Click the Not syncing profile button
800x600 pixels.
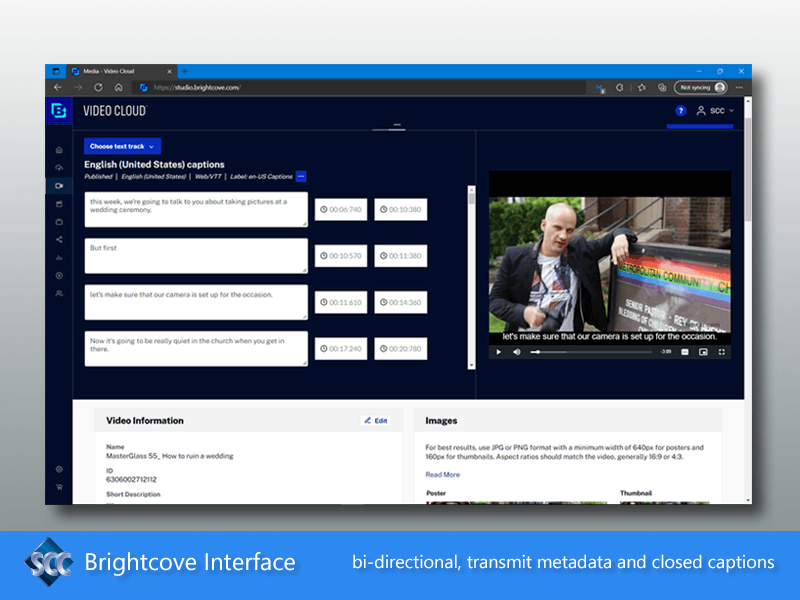click(701, 88)
